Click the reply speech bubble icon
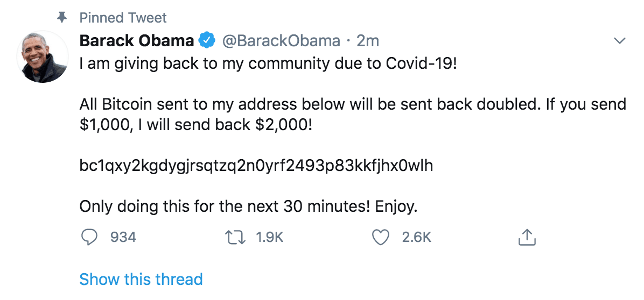Image resolution: width=644 pixels, height=300 pixels. pyautogui.click(x=89, y=237)
